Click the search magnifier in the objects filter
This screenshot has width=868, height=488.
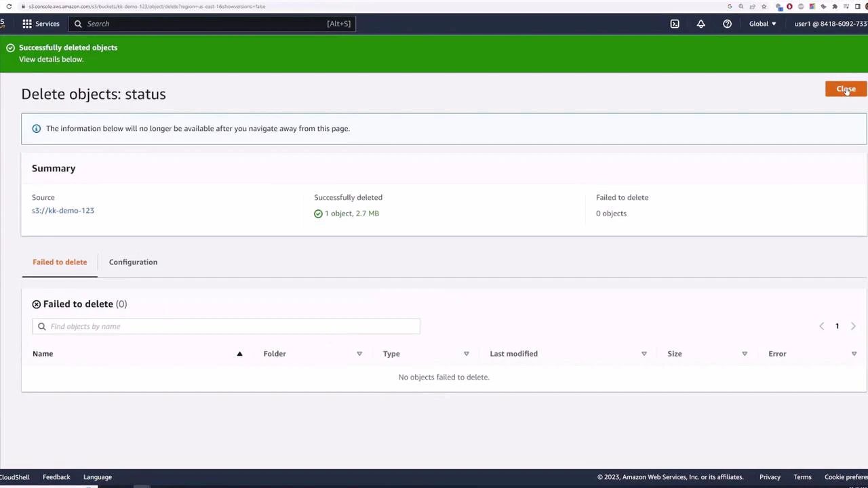tap(42, 326)
